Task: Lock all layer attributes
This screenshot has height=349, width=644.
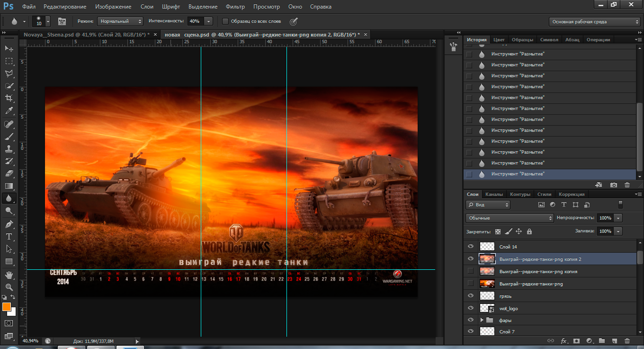Action: point(529,231)
